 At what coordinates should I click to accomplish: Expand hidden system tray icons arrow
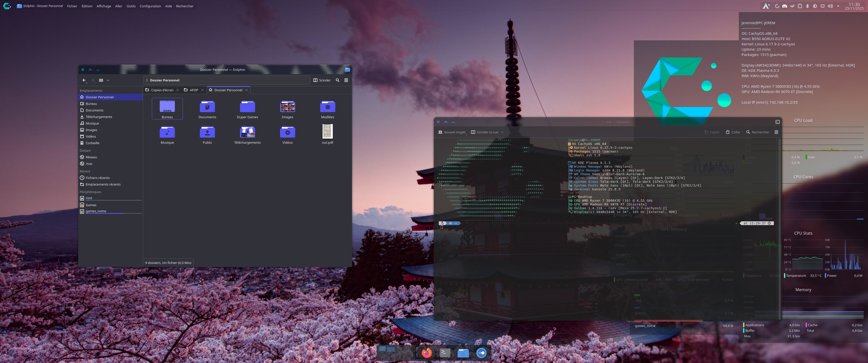[838, 6]
